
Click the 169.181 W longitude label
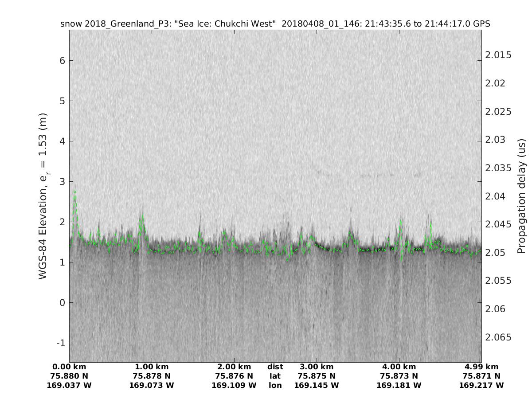pyautogui.click(x=399, y=385)
